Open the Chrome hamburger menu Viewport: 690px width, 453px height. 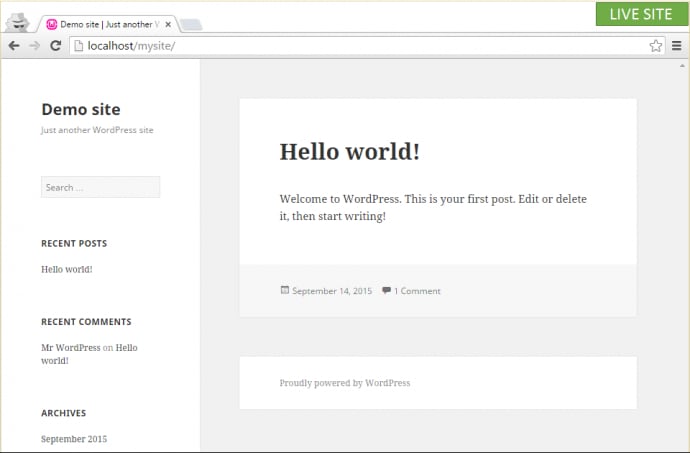click(677, 45)
